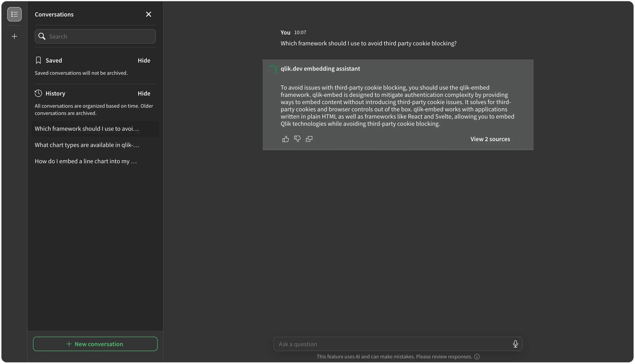Open the conversations list icon
Viewport: 635px width, 364px height.
pyautogui.click(x=14, y=14)
